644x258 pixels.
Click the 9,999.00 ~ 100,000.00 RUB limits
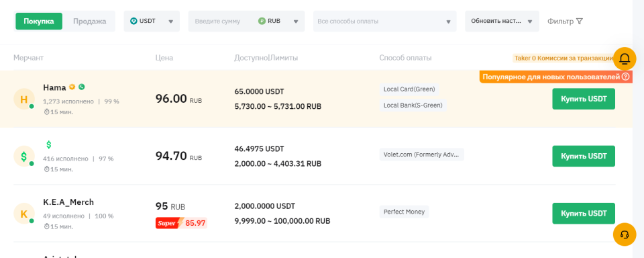pyautogui.click(x=282, y=221)
